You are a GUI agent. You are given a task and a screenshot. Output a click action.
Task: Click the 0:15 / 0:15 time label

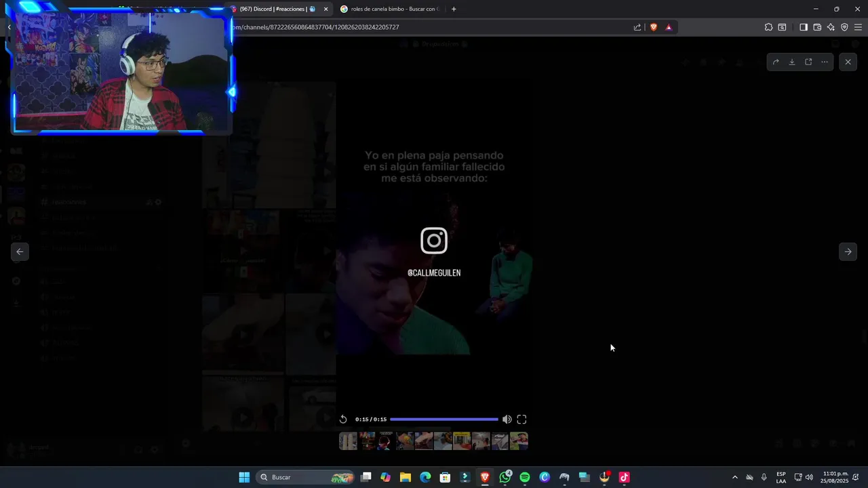click(x=371, y=420)
